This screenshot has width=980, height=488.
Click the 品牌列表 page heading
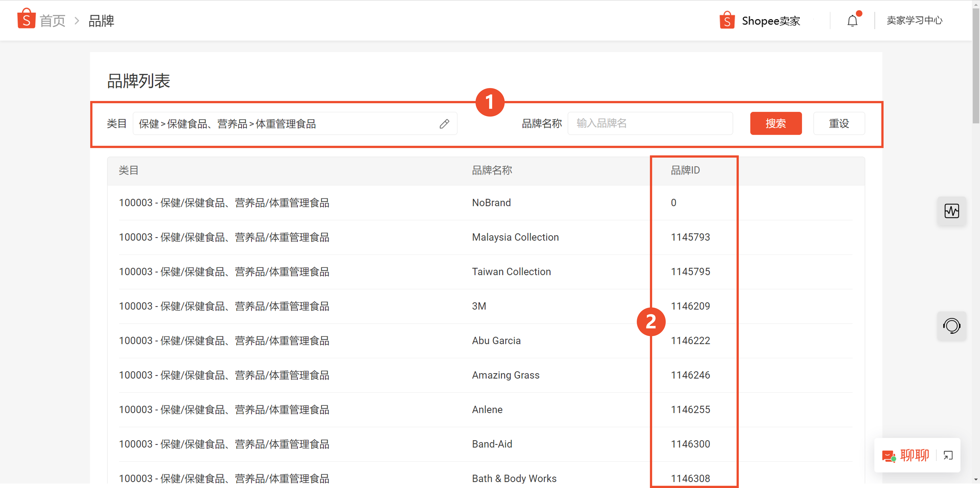139,81
